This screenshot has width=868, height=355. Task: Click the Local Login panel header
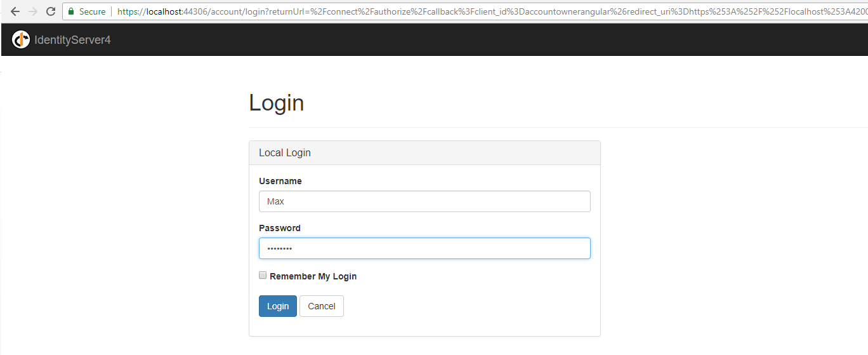point(424,153)
